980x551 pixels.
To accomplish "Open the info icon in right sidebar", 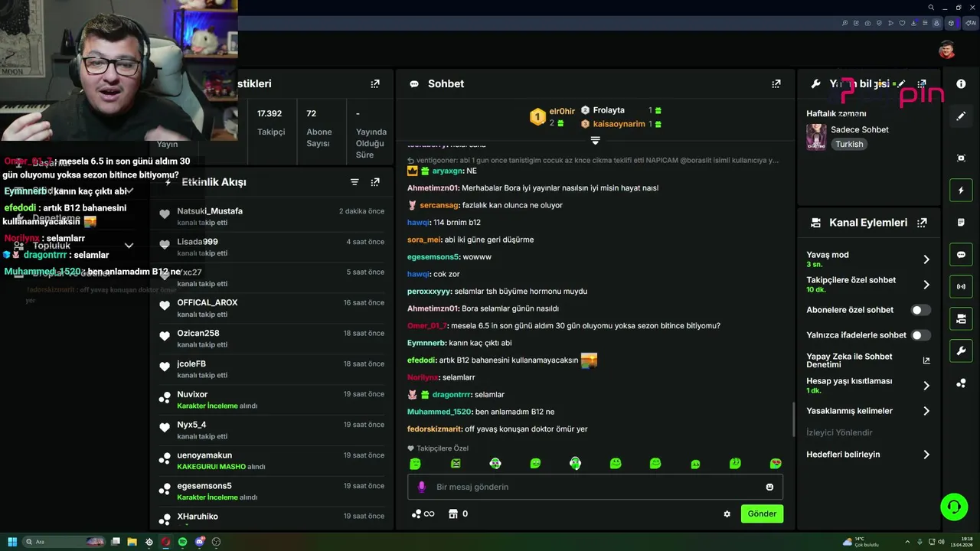I will coord(961,83).
